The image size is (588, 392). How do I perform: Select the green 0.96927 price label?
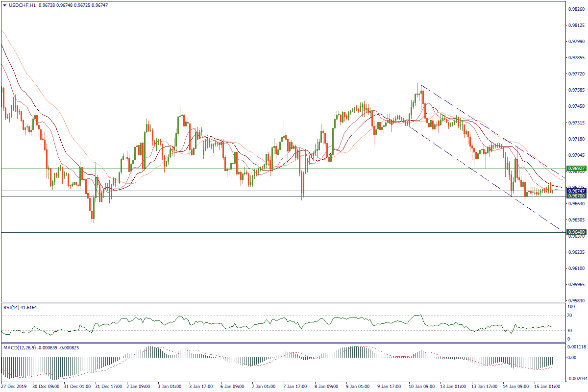point(576,168)
